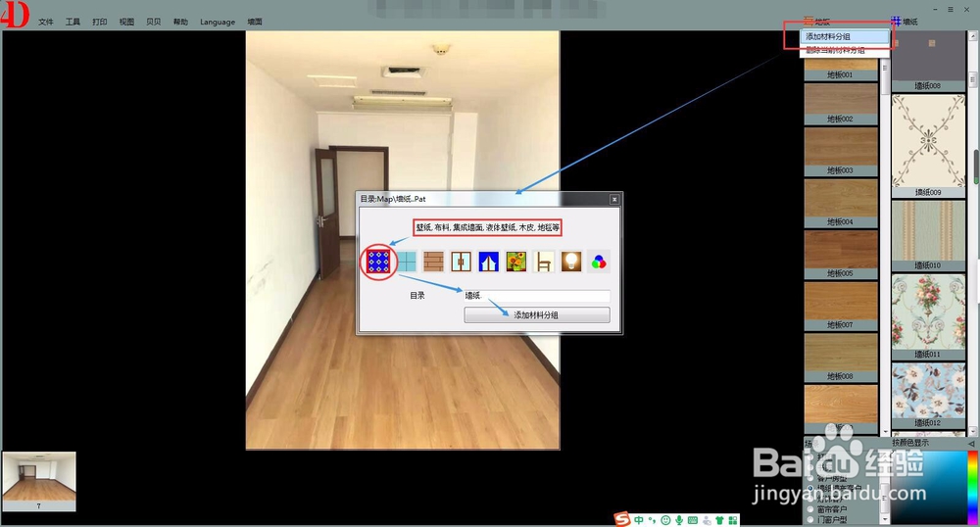Select the 地板007 floor thumbnail
The width and height of the screenshot is (980, 527).
pyautogui.click(x=841, y=306)
